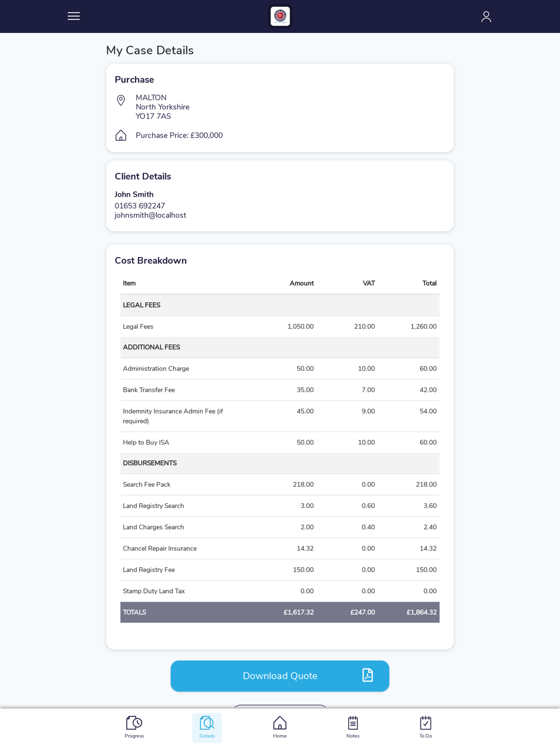
Task: Click the Land Charges Search item
Action: click(153, 527)
